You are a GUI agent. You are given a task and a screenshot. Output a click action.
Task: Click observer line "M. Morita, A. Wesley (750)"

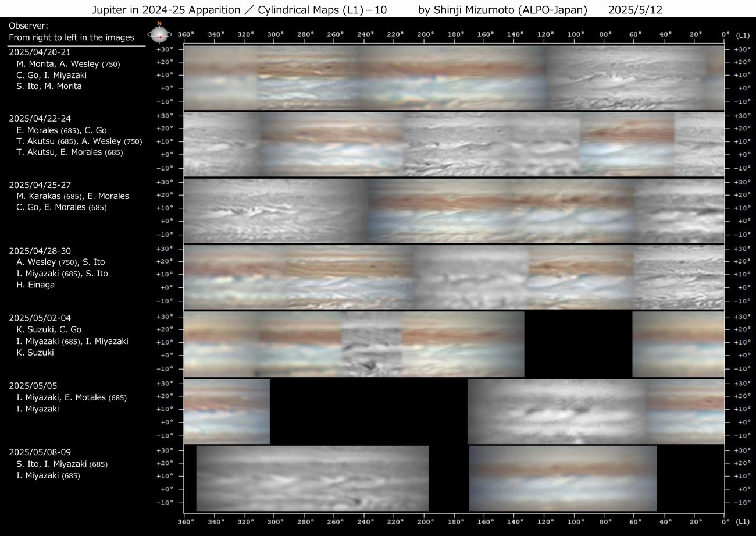point(68,63)
